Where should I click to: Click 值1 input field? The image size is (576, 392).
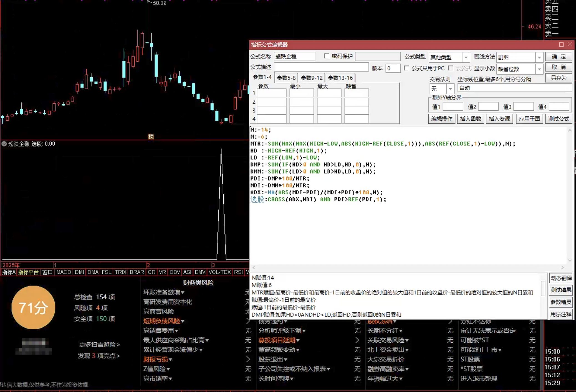[453, 106]
